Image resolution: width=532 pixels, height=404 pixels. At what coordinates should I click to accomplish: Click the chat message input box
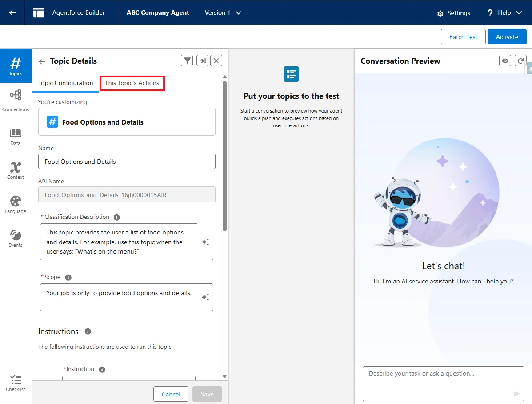click(444, 384)
